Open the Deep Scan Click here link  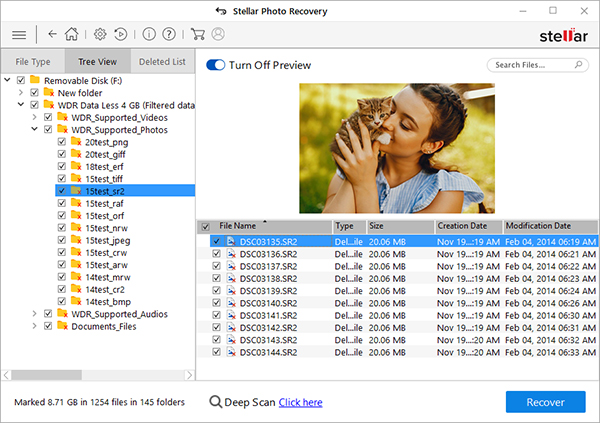pyautogui.click(x=300, y=402)
